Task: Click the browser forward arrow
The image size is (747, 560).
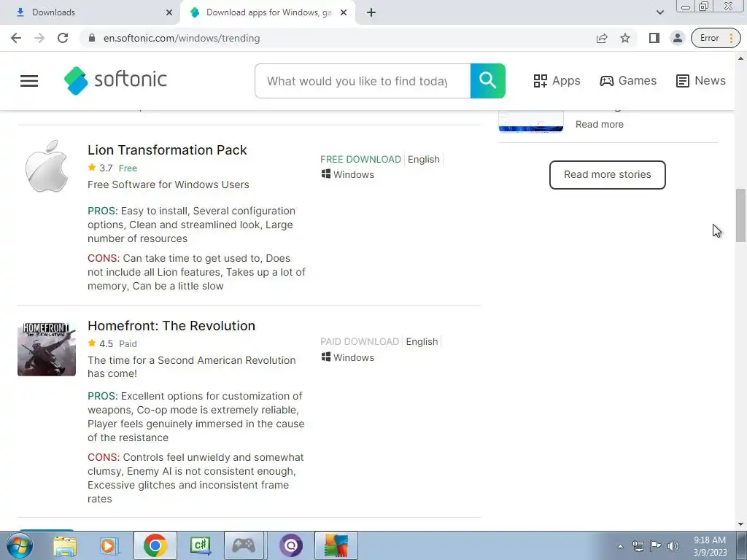Action: [39, 38]
